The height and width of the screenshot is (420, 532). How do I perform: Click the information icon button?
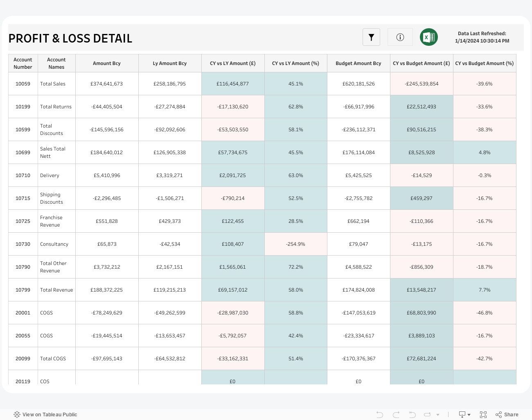click(400, 37)
